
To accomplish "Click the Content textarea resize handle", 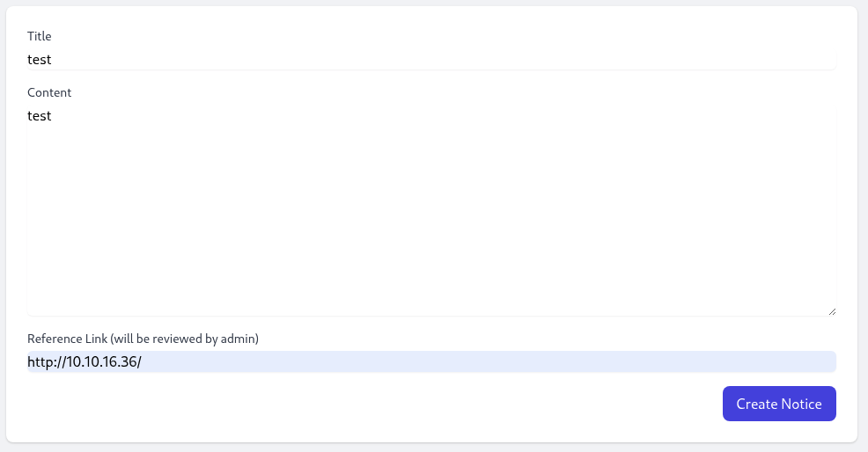I will click(x=832, y=312).
